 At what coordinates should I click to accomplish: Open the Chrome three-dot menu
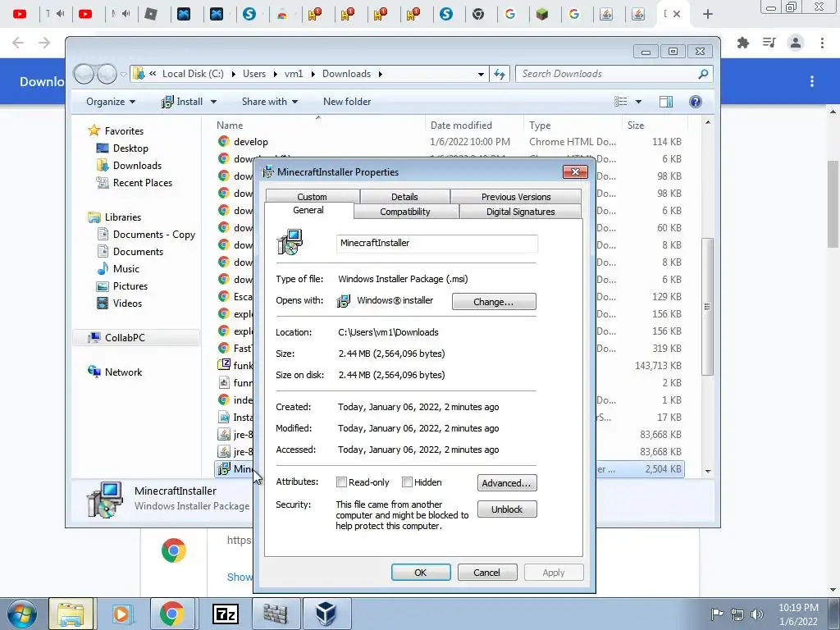(x=822, y=43)
